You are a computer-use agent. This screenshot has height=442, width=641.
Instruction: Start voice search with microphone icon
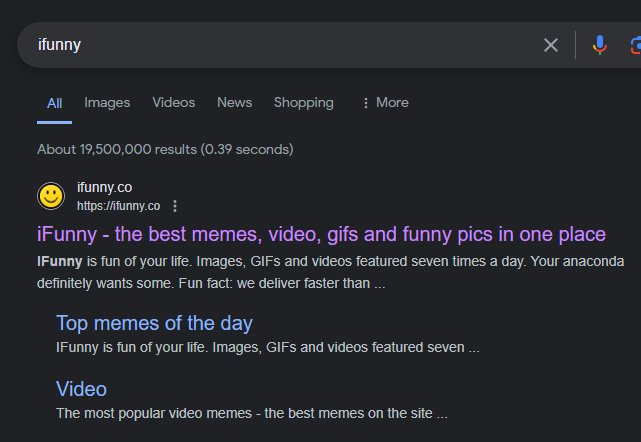[600, 45]
